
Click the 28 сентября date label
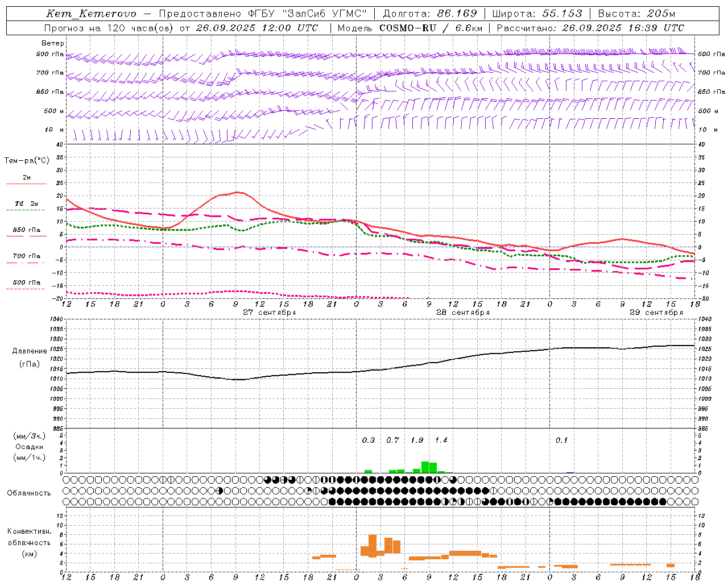[462, 313]
